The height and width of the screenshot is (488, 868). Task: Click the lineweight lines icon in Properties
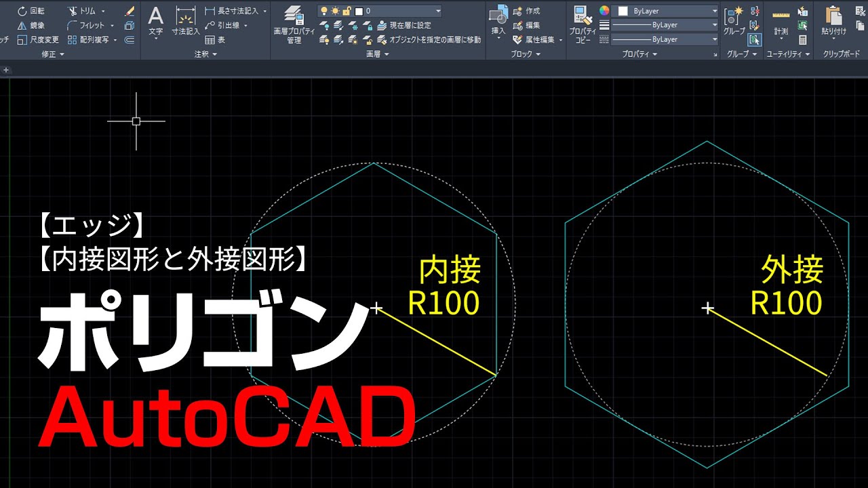pyautogui.click(x=604, y=25)
